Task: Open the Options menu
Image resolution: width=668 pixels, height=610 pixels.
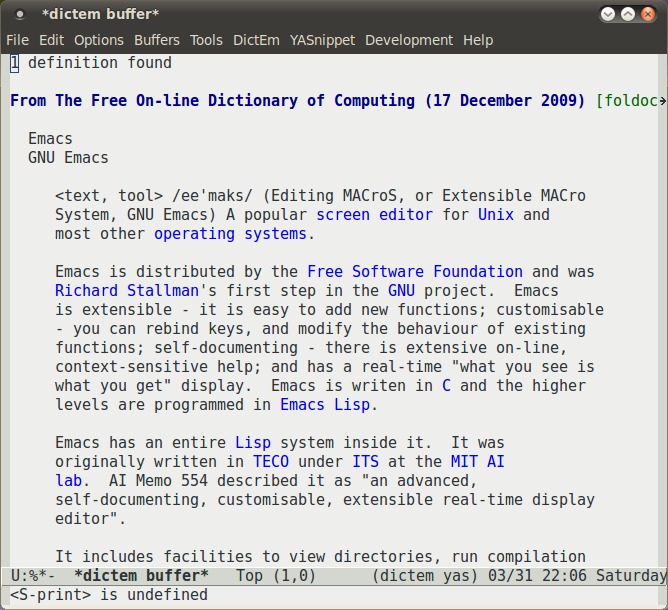Action: [x=99, y=40]
